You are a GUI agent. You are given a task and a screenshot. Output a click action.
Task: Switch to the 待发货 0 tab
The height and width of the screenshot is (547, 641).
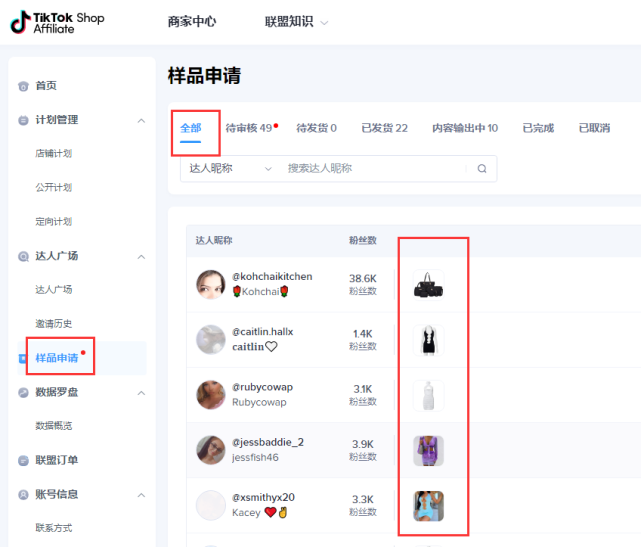pyautogui.click(x=316, y=128)
